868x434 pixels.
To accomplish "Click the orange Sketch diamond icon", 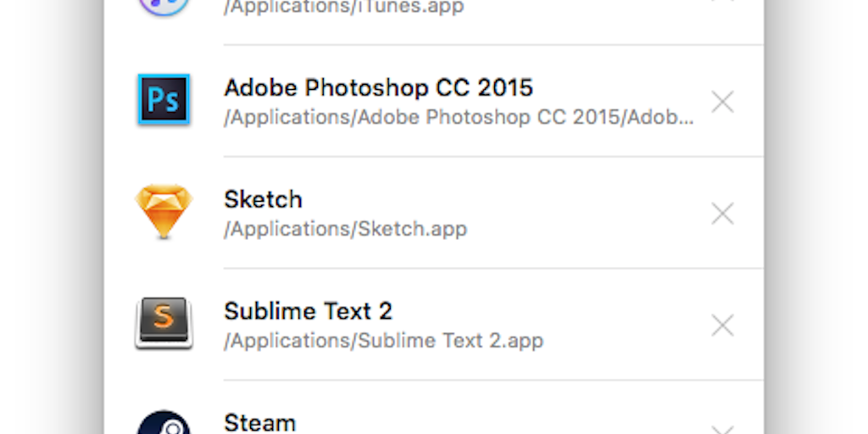I will pos(164,211).
